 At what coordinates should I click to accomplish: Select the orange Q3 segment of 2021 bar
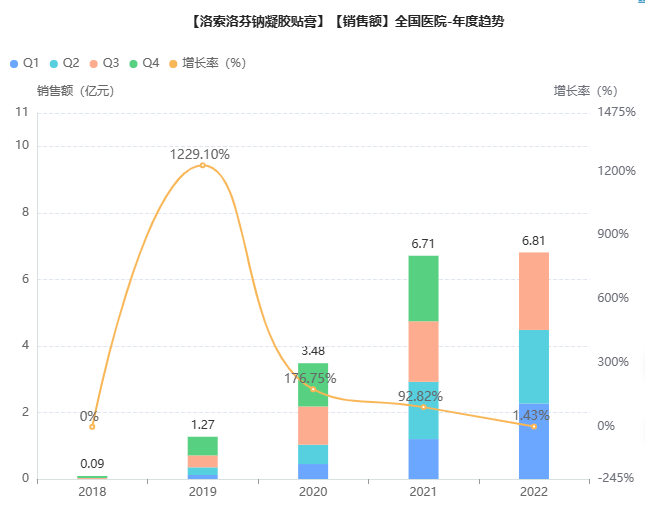coord(423,351)
